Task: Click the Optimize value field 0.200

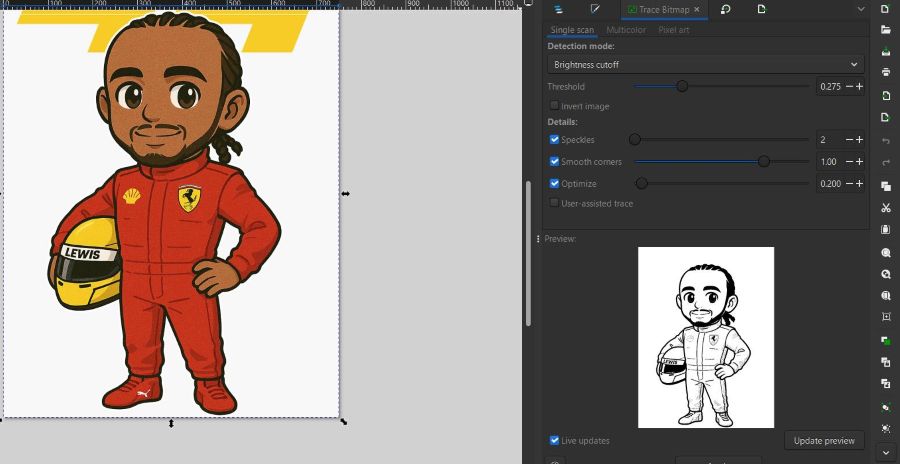Action: coord(830,184)
